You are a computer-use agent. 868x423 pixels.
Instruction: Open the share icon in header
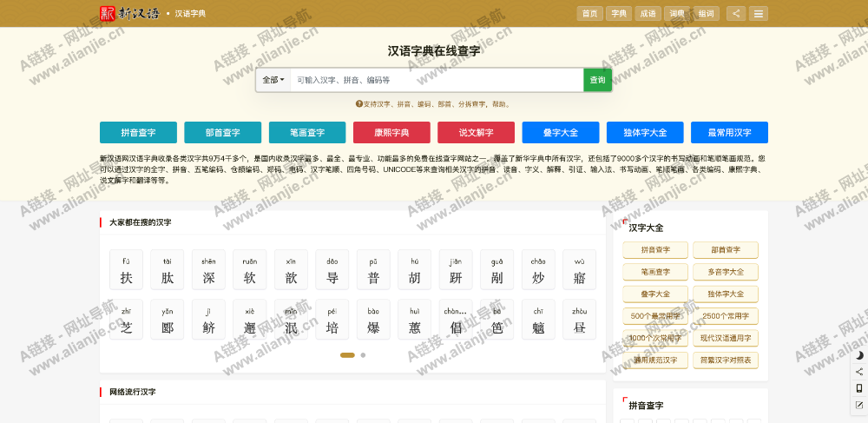(736, 13)
